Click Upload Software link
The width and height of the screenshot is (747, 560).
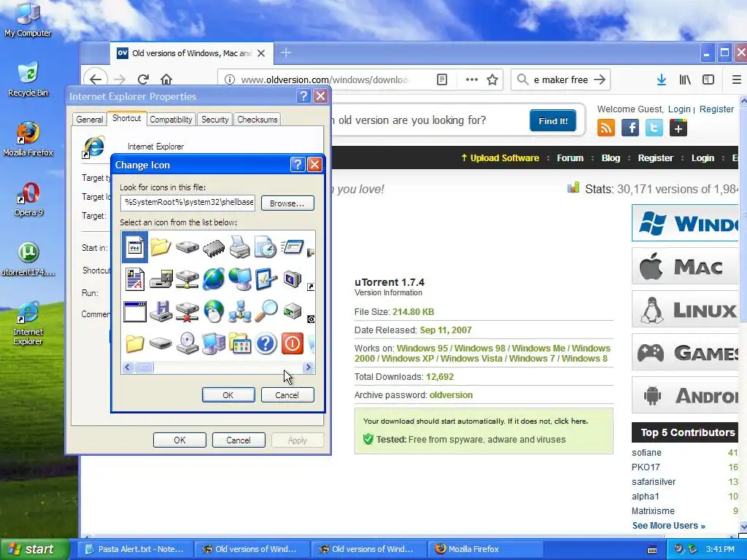coord(500,158)
